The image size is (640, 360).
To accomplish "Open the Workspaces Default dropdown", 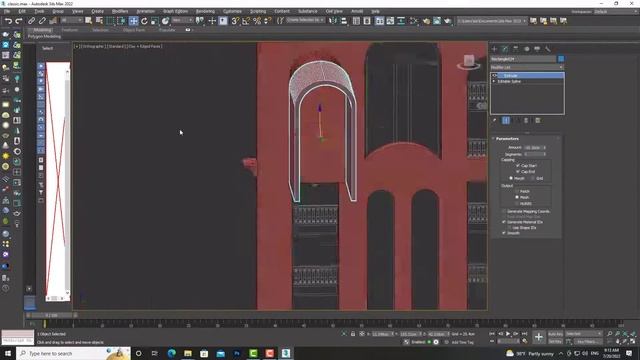I will pyautogui.click(x=616, y=12).
